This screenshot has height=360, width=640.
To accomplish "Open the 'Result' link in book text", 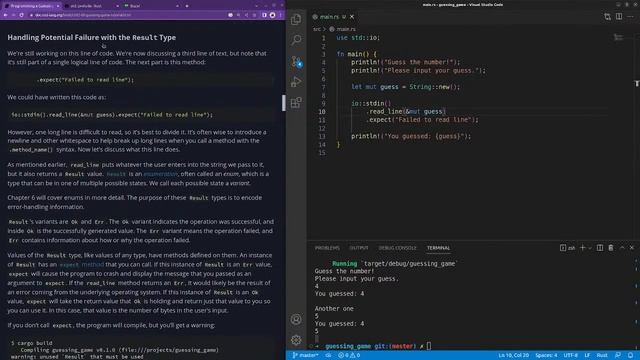I will (x=116, y=174).
